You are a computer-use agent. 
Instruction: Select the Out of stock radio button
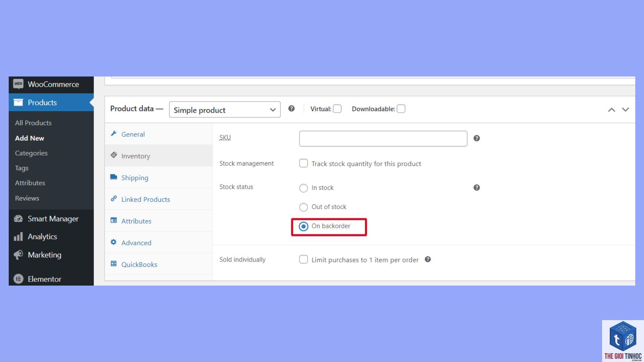click(304, 207)
